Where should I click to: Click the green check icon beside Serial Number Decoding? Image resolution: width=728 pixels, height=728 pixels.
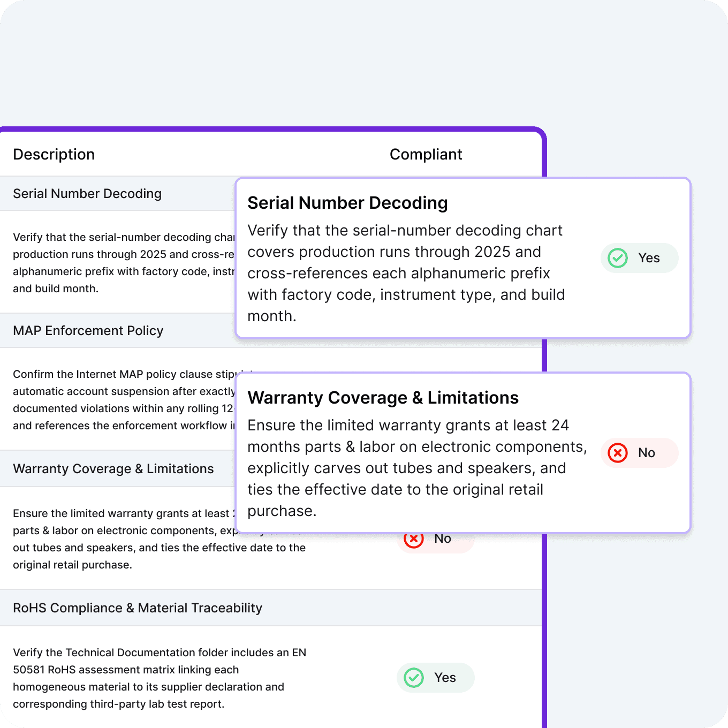click(618, 258)
